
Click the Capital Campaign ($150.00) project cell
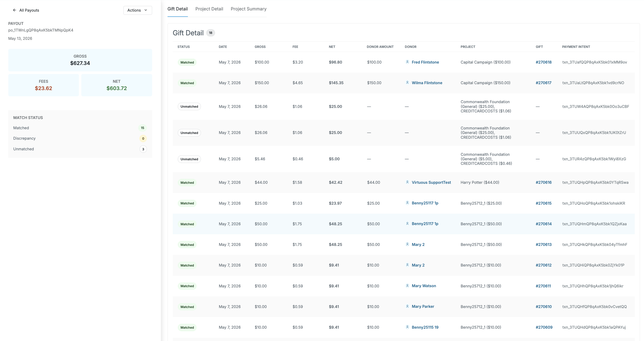[485, 83]
